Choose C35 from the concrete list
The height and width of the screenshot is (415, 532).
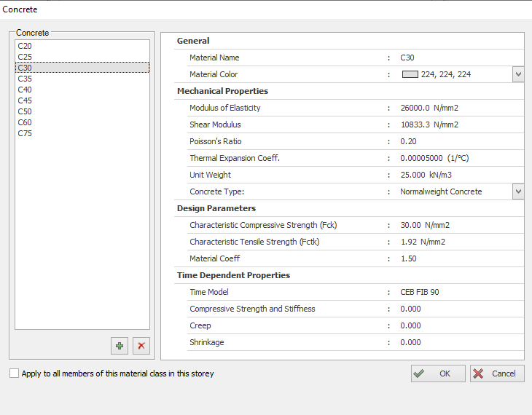[x=25, y=79]
